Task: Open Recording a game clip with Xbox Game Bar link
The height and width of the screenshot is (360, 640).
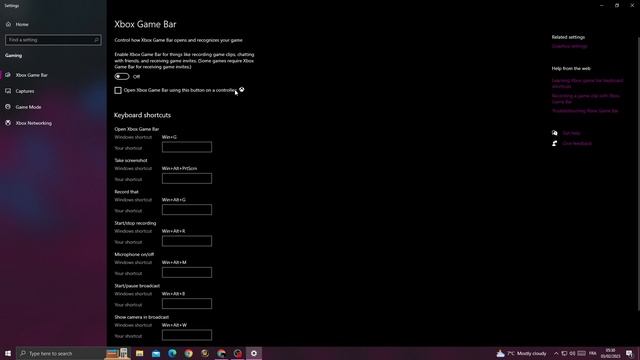Action: click(x=585, y=99)
